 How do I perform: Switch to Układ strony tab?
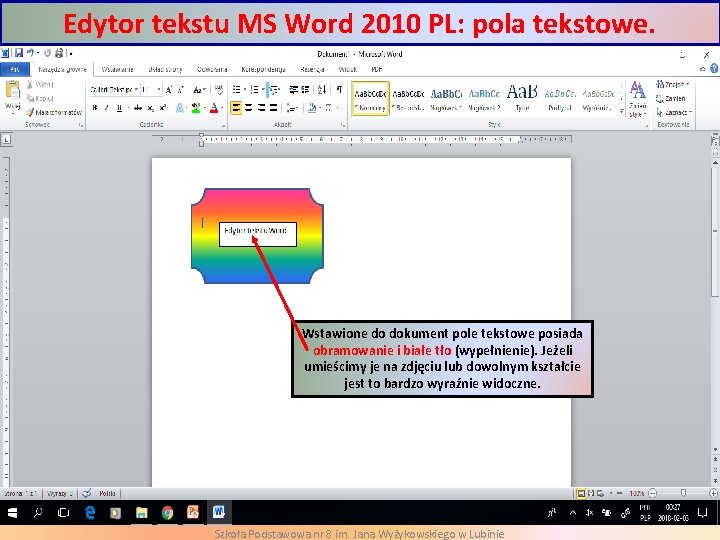pyautogui.click(x=165, y=69)
